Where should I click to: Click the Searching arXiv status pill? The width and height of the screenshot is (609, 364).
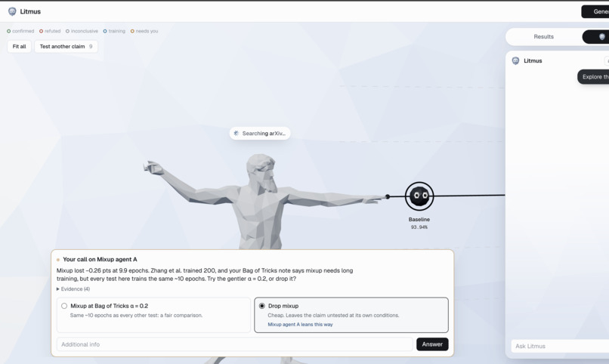pos(260,133)
